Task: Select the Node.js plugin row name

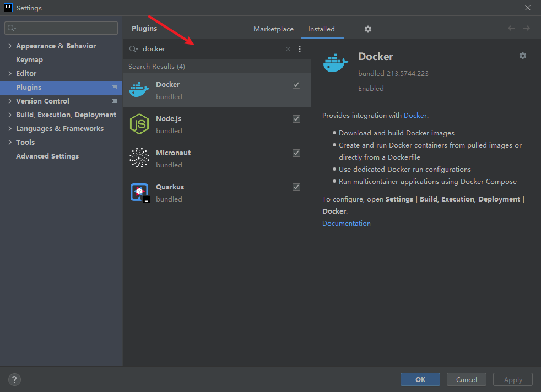Action: coord(169,118)
